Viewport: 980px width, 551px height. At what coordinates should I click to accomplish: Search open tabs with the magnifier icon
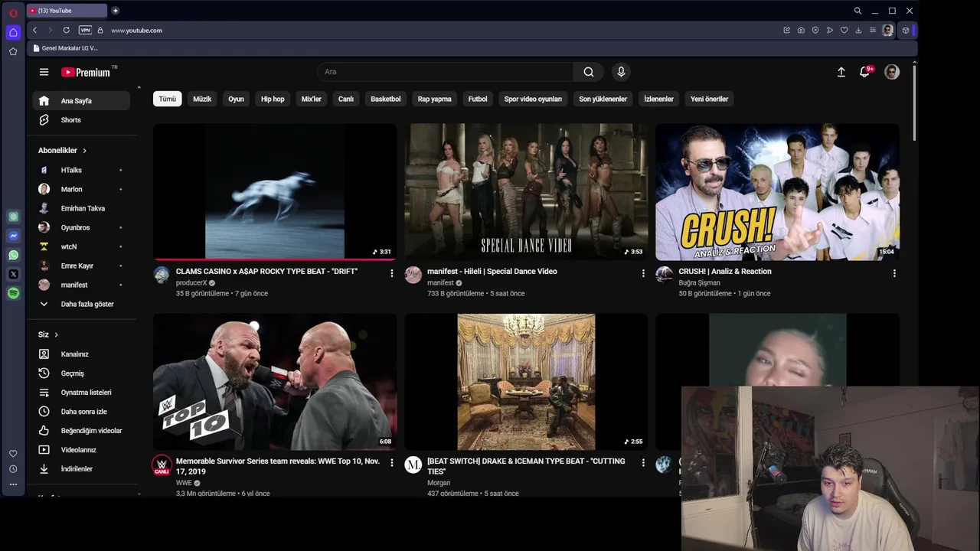pos(857,11)
